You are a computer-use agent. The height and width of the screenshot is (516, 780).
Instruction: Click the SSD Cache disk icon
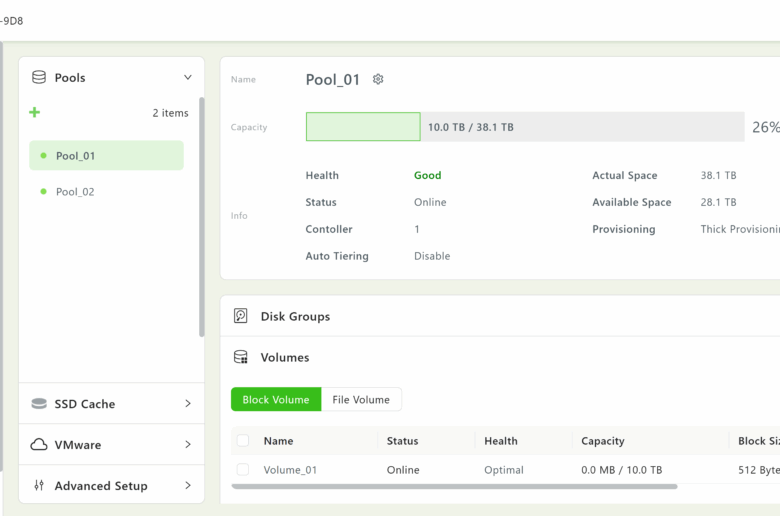tap(39, 404)
